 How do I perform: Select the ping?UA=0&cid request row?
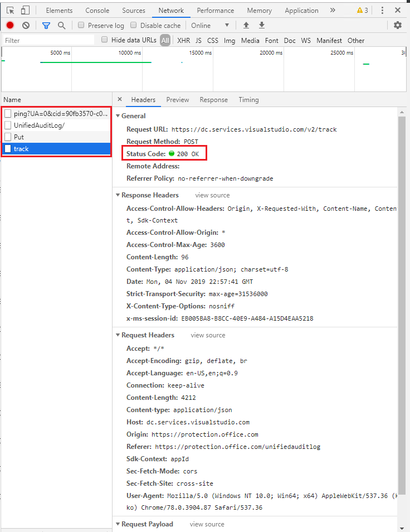click(57, 114)
